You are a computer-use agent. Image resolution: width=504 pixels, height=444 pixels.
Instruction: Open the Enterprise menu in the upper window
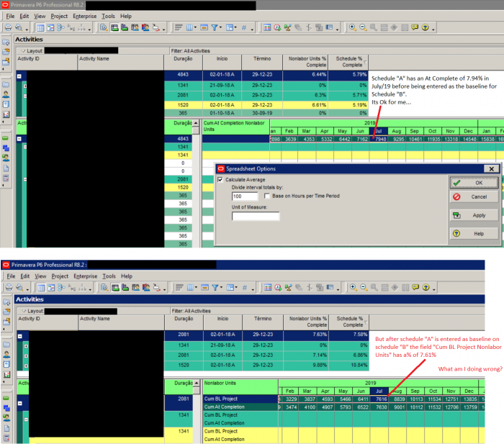[84, 16]
